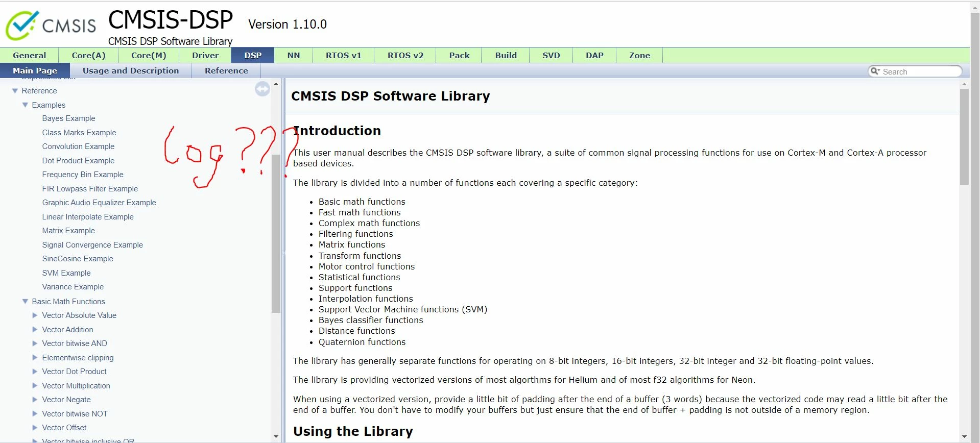The height and width of the screenshot is (443, 980).
Task: Open the Linear Interpolate Example link
Action: pyautogui.click(x=88, y=217)
